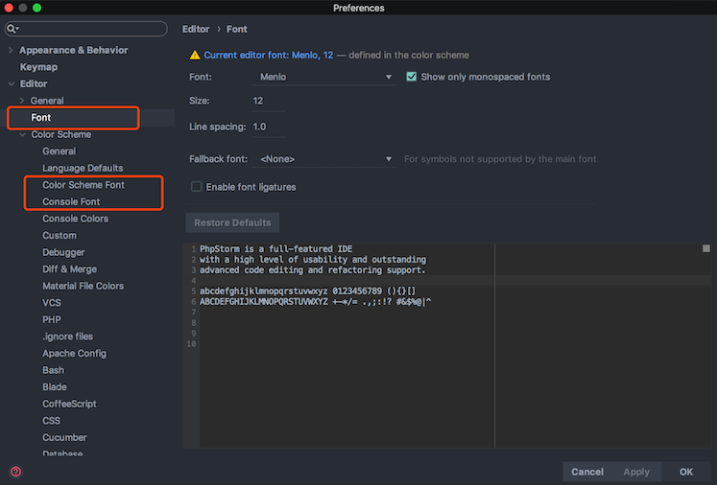Collapse the Color Scheme node
The image size is (717, 485).
pos(22,134)
